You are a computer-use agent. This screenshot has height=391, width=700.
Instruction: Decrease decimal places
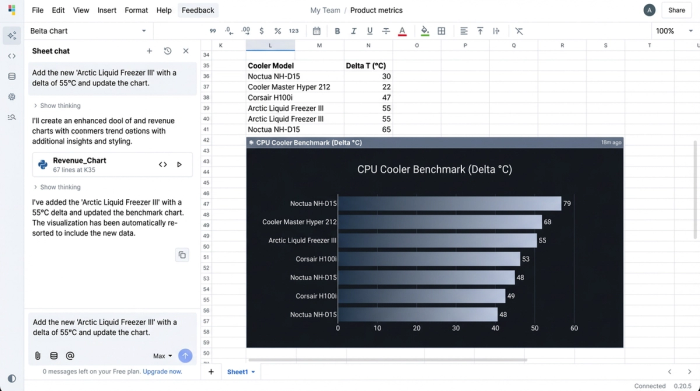coord(229,31)
